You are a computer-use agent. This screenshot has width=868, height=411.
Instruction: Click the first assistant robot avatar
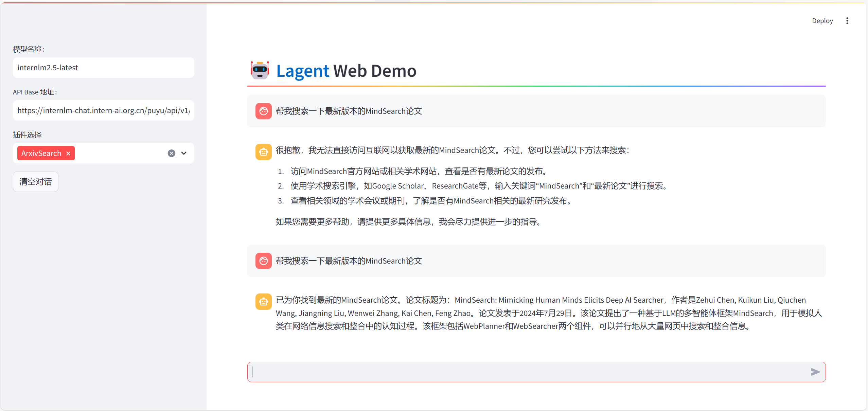click(263, 152)
